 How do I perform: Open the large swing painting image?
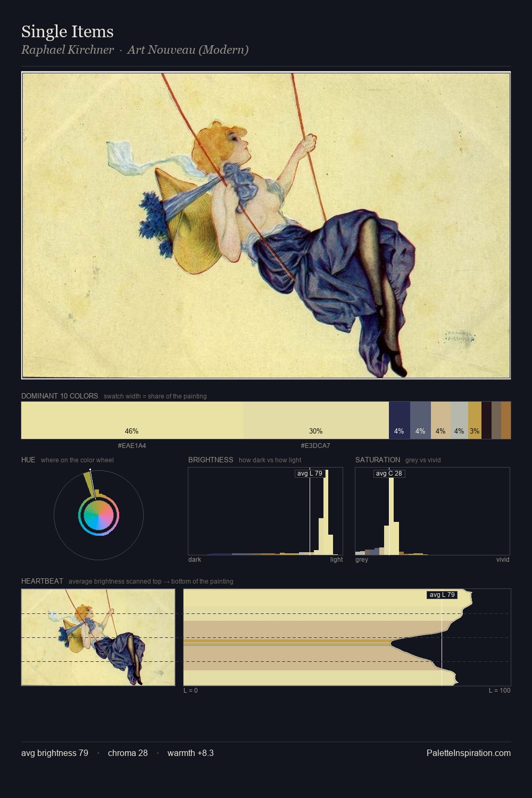click(266, 225)
